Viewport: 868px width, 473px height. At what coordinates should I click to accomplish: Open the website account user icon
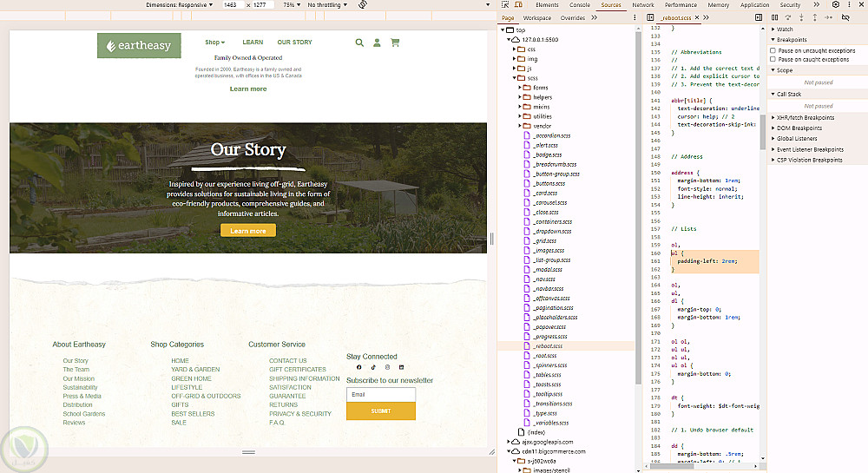click(377, 43)
